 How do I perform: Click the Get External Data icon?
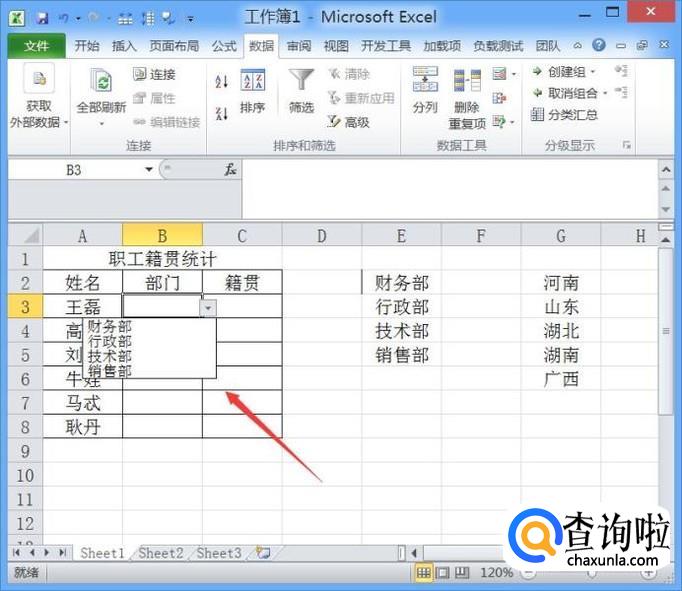pyautogui.click(x=39, y=78)
